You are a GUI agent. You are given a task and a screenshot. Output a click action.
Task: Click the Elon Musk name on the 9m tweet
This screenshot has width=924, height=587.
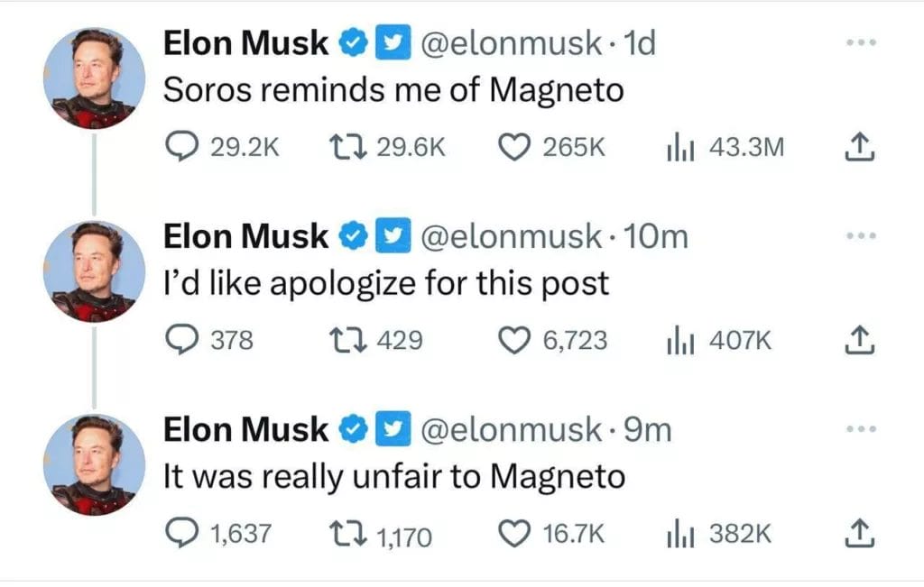245,430
